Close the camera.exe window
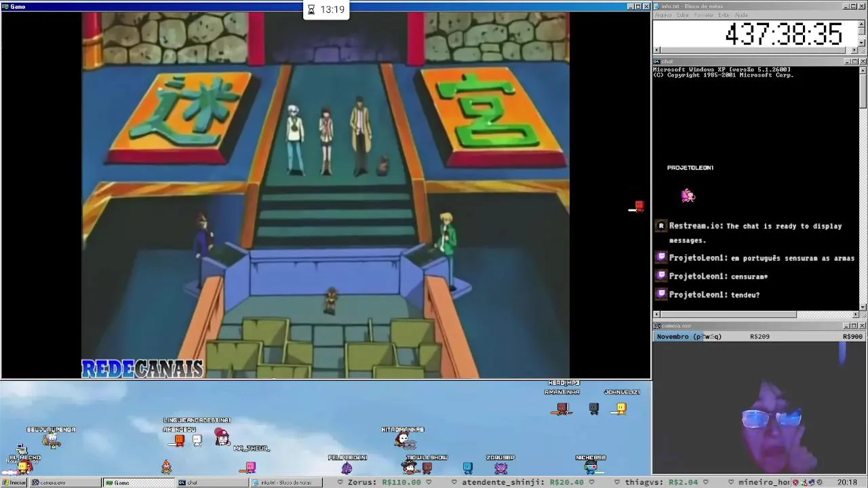Screen dimensions: 868x488 click(x=863, y=325)
